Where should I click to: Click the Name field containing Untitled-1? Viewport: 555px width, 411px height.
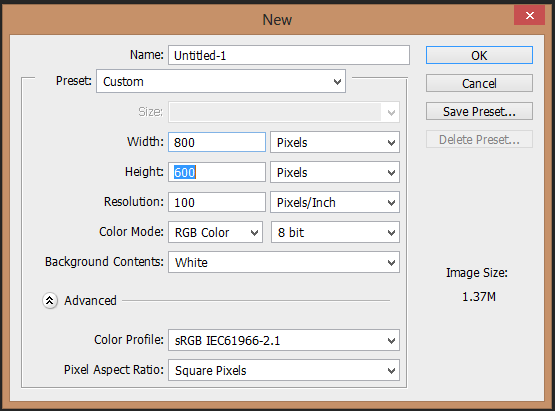point(289,55)
